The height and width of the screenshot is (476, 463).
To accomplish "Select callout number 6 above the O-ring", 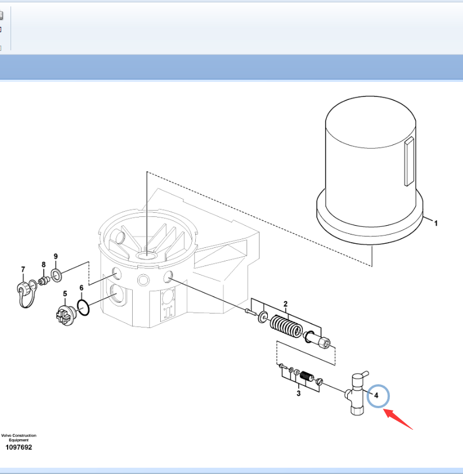I will tap(81, 288).
